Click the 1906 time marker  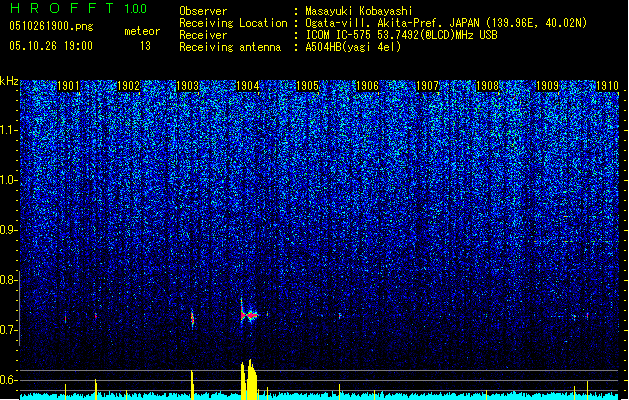(367, 86)
